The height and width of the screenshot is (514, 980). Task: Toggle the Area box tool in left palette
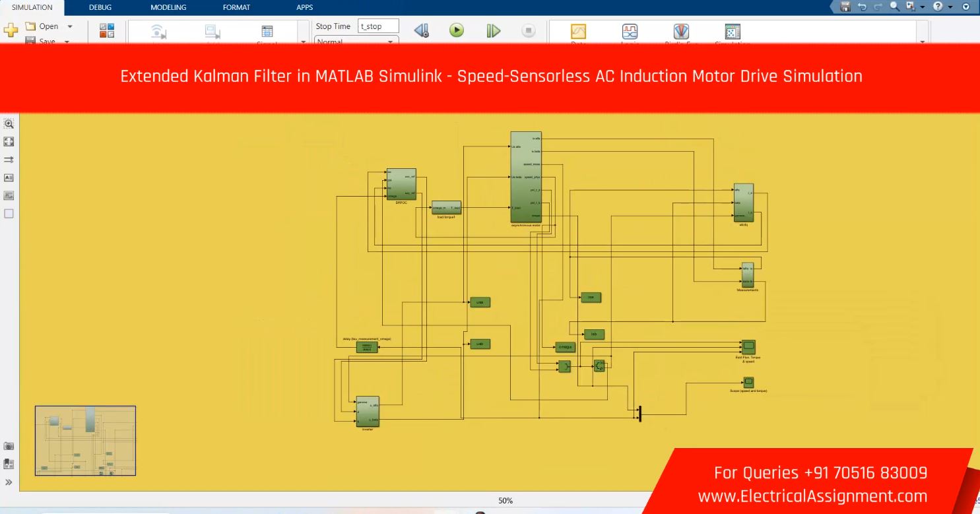(9, 213)
